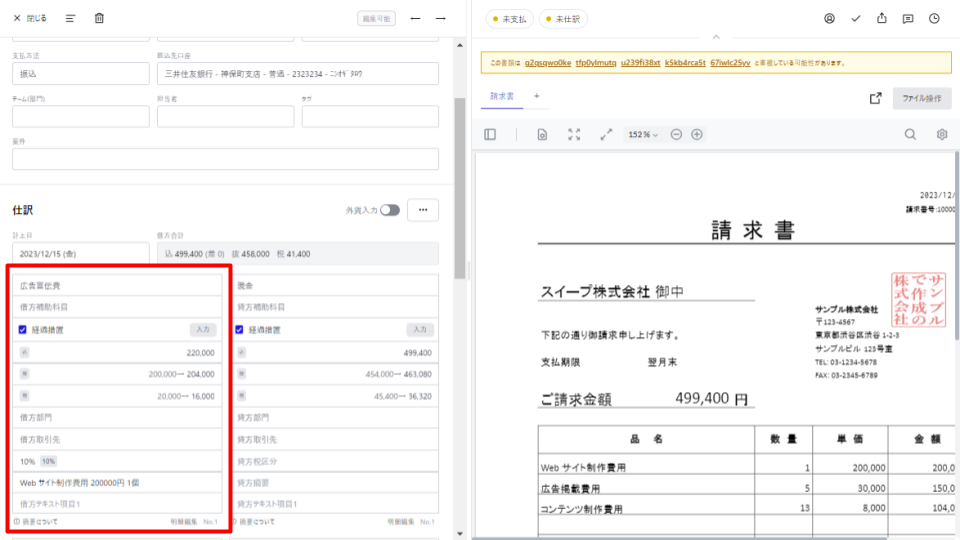The height and width of the screenshot is (540, 960).
Task: Zoom out with the minus icon
Action: [676, 134]
